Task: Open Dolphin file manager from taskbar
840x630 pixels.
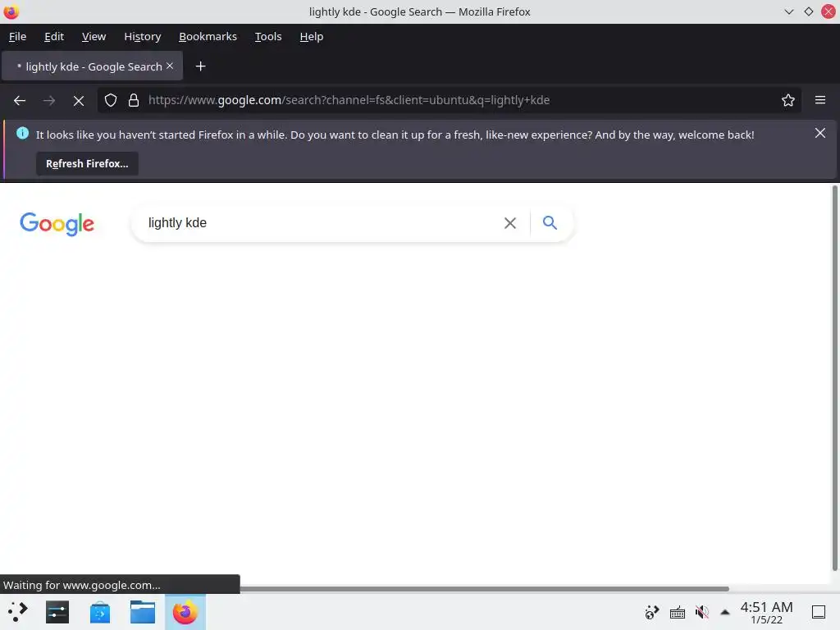Action: pyautogui.click(x=143, y=612)
